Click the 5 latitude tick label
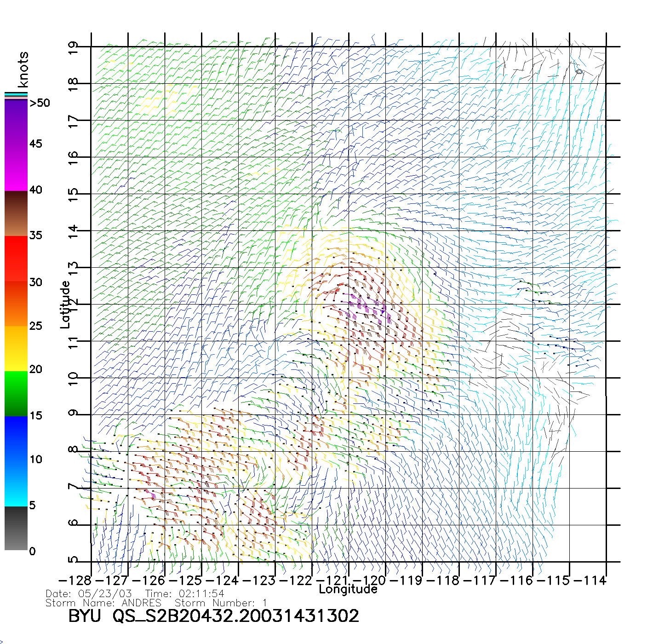 point(73,560)
